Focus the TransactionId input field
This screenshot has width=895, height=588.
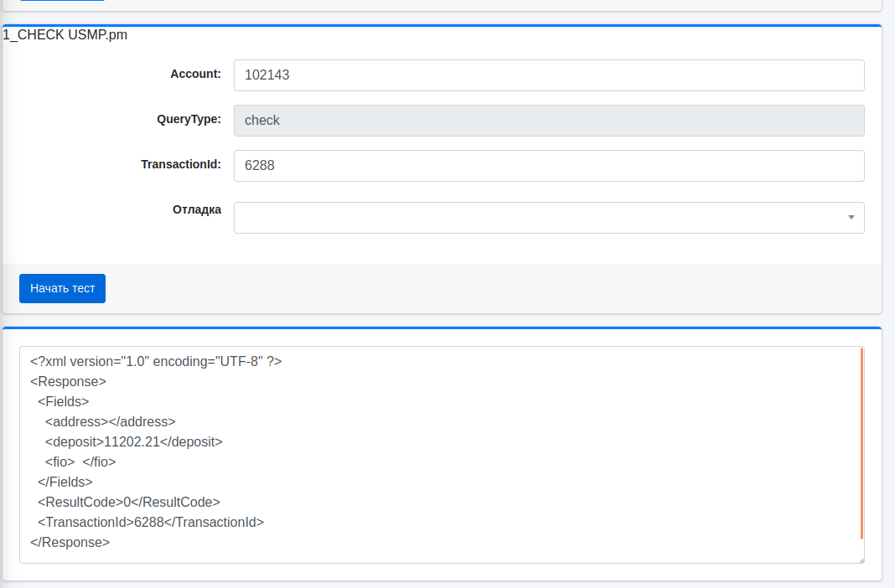tap(548, 166)
